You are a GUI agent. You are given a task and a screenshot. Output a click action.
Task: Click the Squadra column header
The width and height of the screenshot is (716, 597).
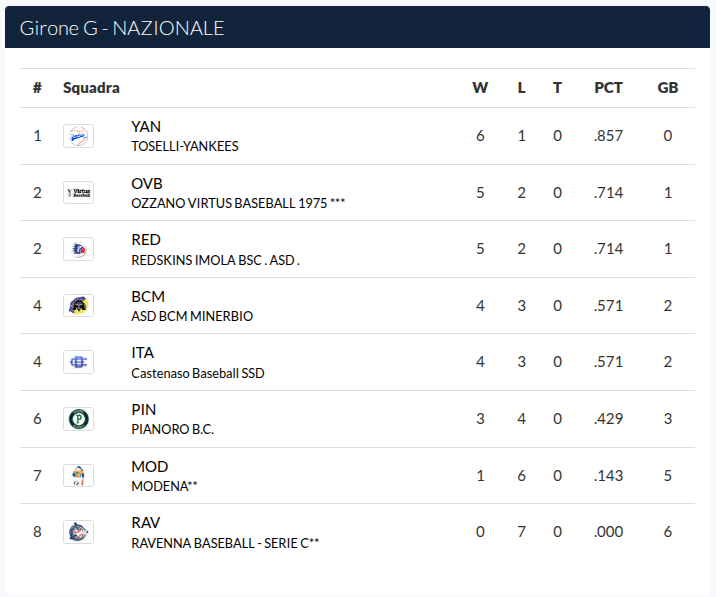[91, 88]
